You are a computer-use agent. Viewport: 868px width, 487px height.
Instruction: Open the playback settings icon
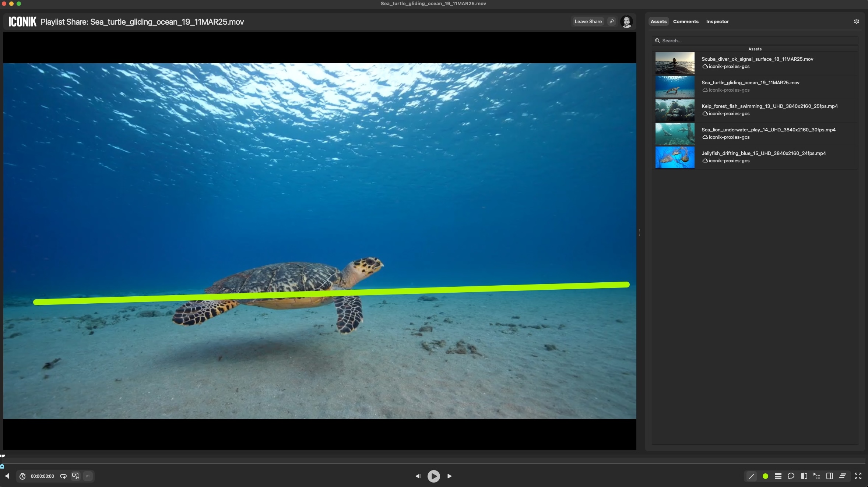click(75, 476)
